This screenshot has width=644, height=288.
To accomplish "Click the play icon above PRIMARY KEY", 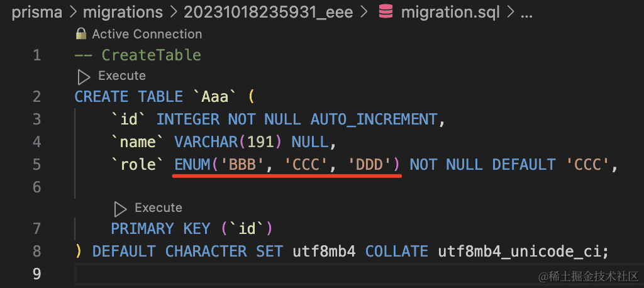I will [x=120, y=208].
